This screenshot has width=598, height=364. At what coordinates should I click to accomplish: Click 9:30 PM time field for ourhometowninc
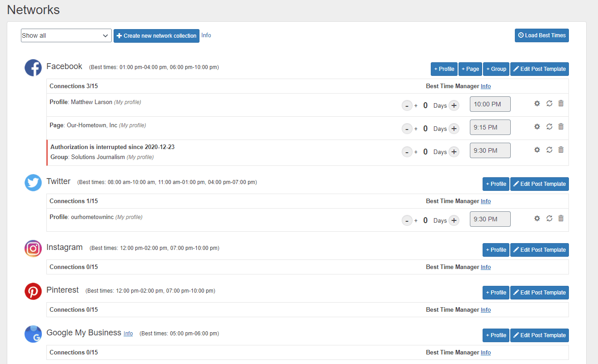click(490, 219)
